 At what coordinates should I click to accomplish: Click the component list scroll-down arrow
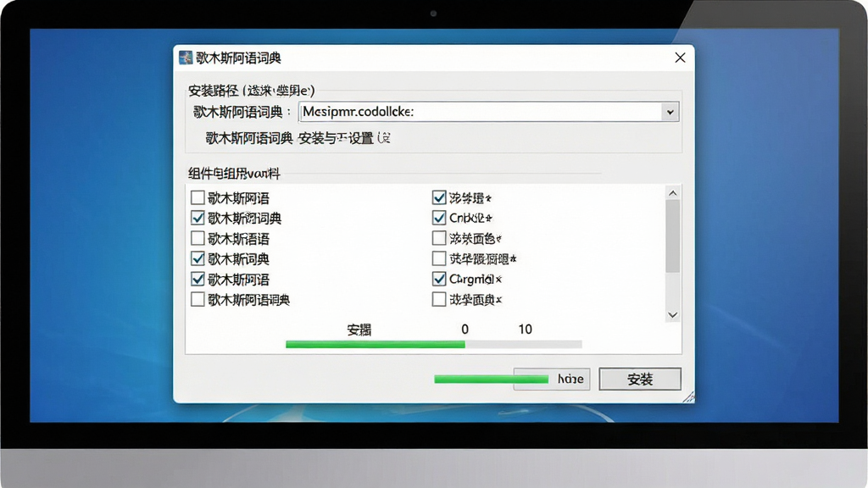(672, 315)
